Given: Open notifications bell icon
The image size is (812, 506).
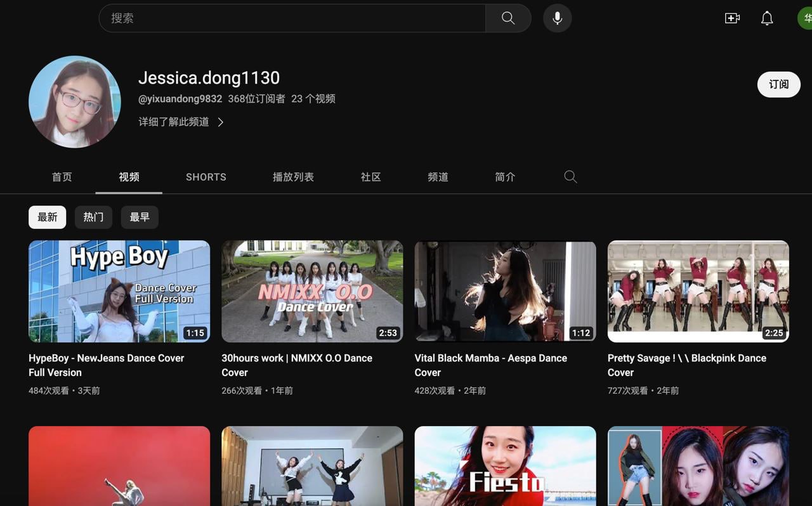Looking at the screenshot, I should pos(767,18).
